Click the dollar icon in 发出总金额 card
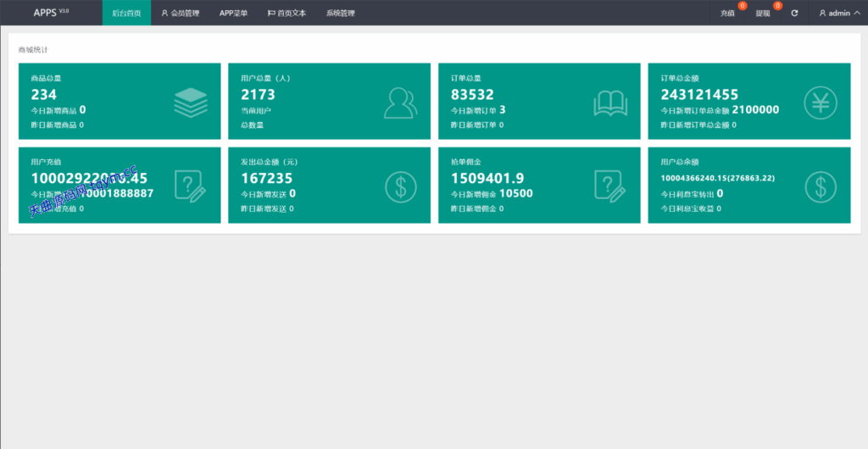The image size is (868, 449). (x=401, y=186)
